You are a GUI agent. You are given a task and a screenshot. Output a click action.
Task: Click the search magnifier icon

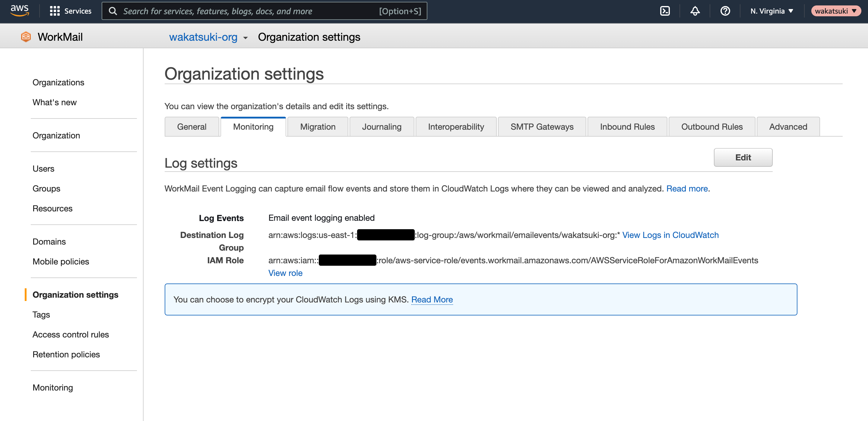pos(113,11)
